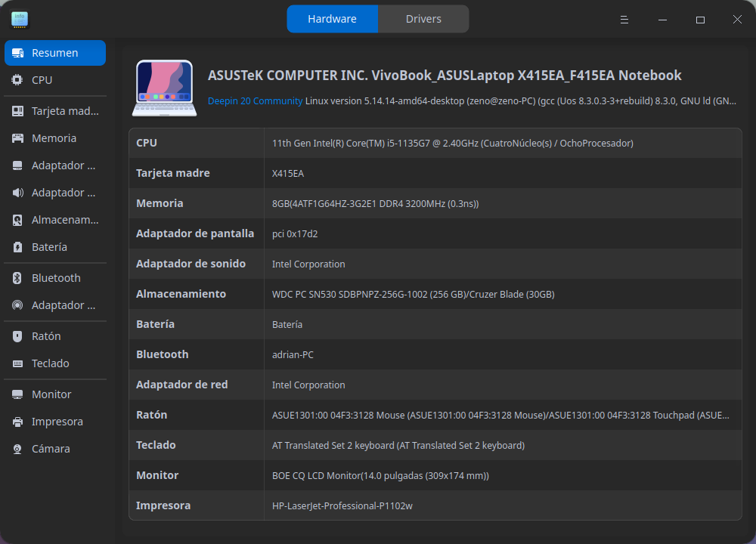Click the Device Manager app icon in titlebar
Screen dimensions: 756x544
click(20, 20)
